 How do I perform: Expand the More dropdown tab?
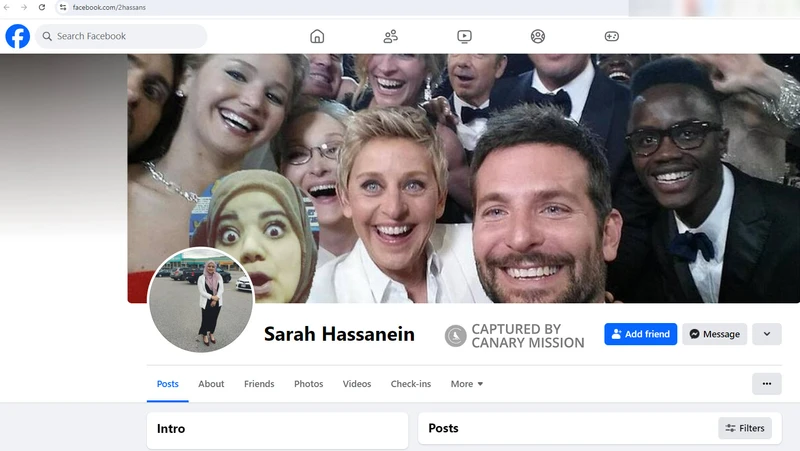pos(466,384)
